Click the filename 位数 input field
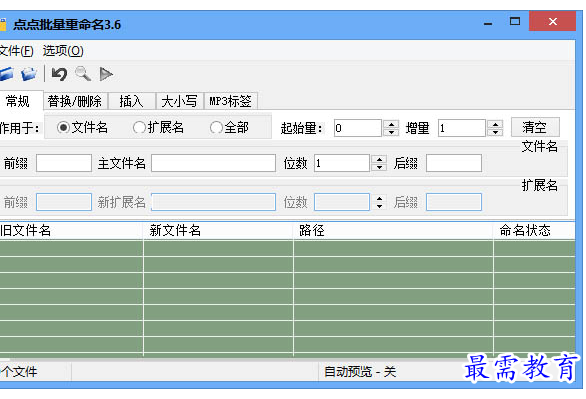The height and width of the screenshot is (399, 586). pos(342,163)
